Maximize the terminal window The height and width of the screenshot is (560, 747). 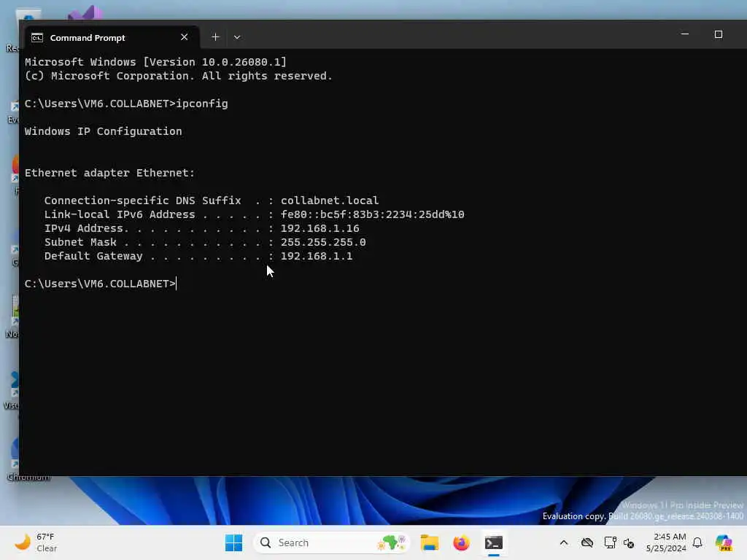[719, 34]
